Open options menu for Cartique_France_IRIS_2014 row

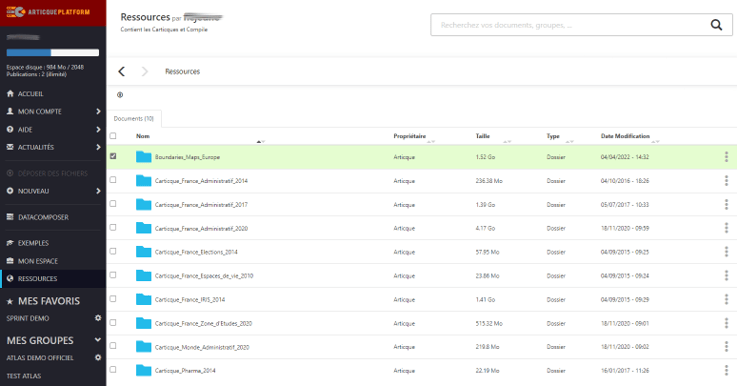click(726, 299)
